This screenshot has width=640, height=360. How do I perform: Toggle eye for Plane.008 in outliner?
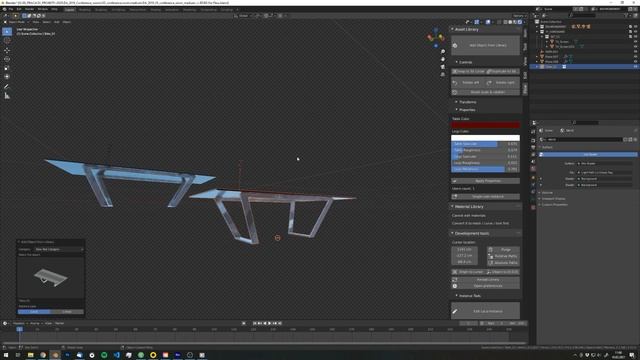point(636,62)
